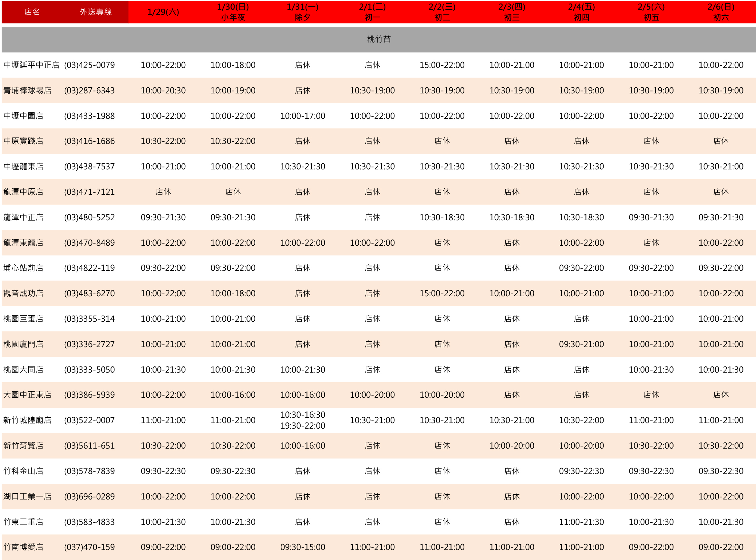Click store name 竹科金山店
The width and height of the screenshot is (756, 560).
point(24,471)
